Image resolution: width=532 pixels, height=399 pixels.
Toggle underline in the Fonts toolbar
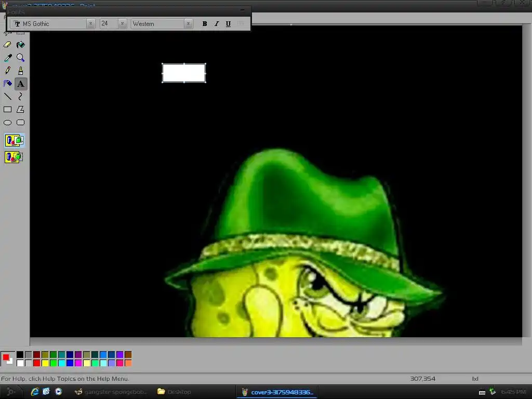tap(229, 24)
